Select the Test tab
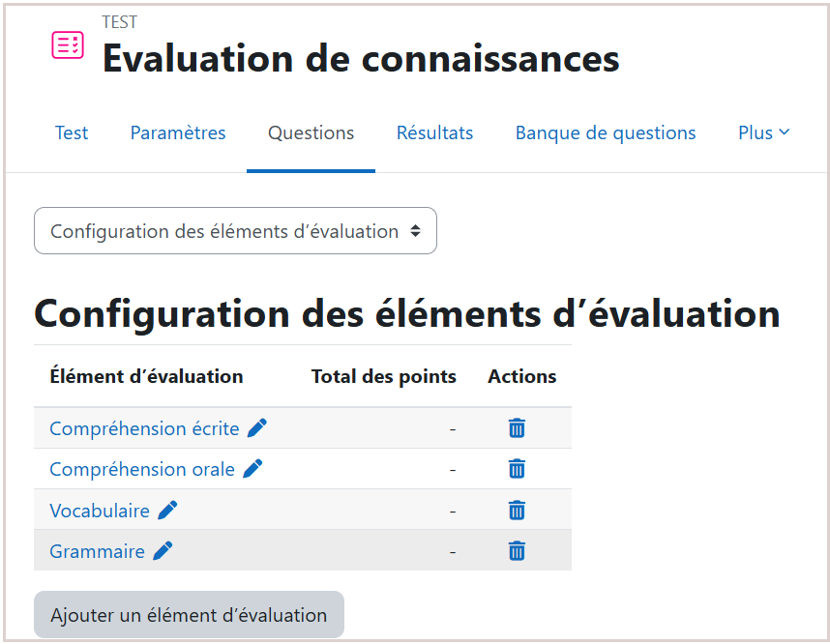830x644 pixels. (x=72, y=133)
